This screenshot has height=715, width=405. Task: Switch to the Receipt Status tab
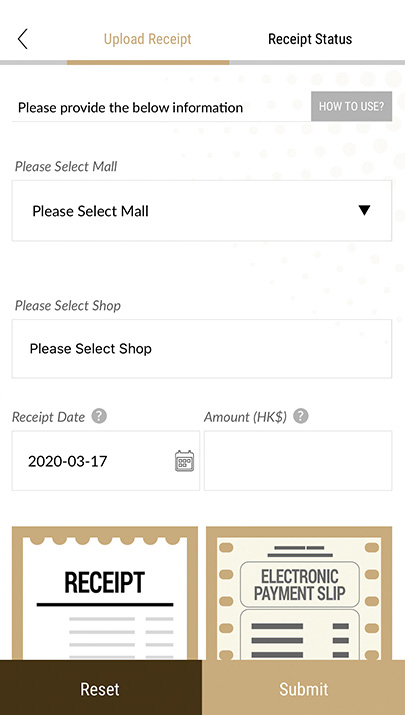(310, 39)
